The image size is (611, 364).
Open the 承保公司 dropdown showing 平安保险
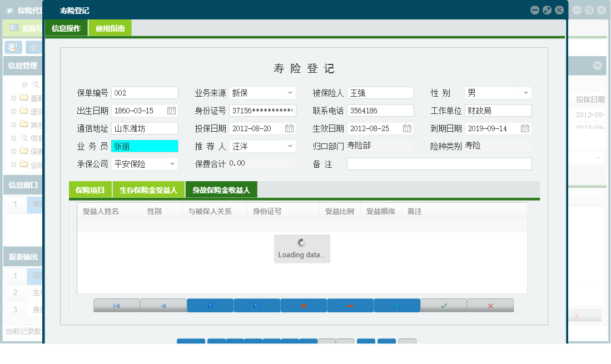pyautogui.click(x=171, y=163)
